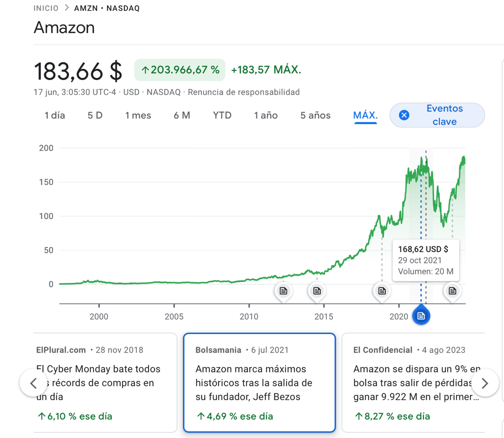The width and height of the screenshot is (504, 438).
Task: Open ElPlural.com Cyber Monday news card
Action: tap(105, 382)
